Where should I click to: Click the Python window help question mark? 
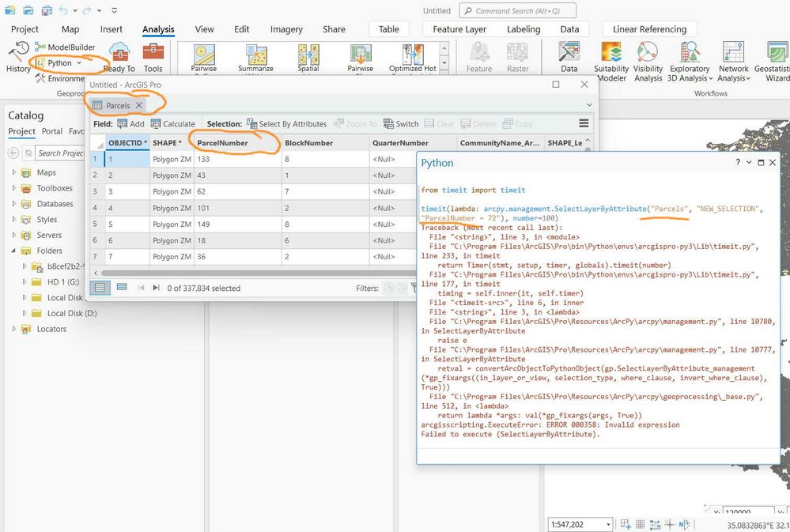click(x=738, y=162)
